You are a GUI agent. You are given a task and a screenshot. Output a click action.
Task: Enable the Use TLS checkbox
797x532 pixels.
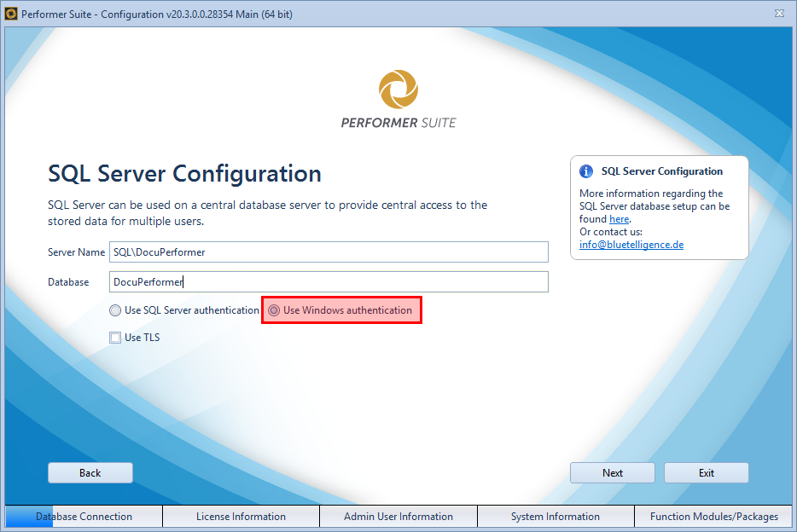115,337
